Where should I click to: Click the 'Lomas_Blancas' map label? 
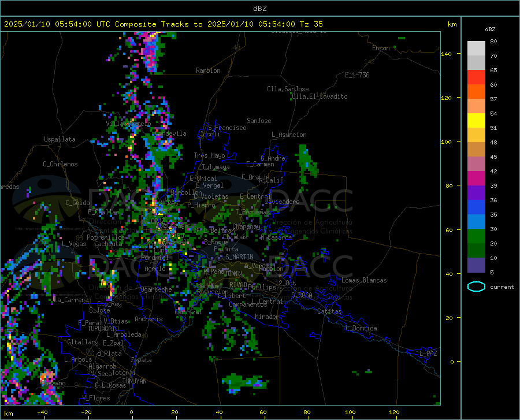point(364,280)
